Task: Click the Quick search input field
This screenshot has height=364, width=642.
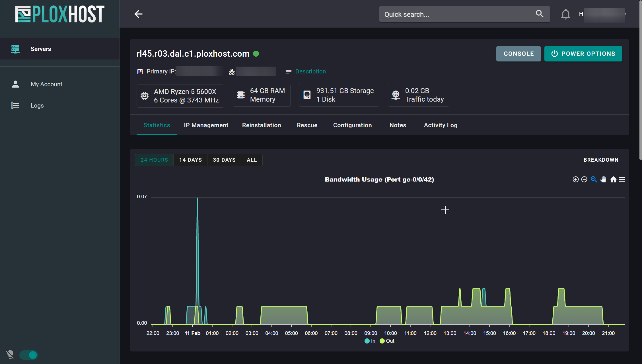Action: 463,14
